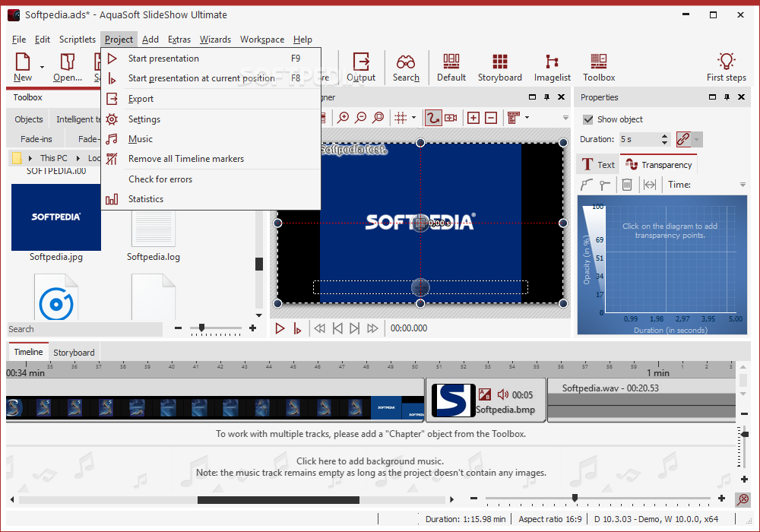The image size is (760, 532).
Task: Click the curve point icon in Transparency toolbar
Action: pyautogui.click(x=587, y=185)
